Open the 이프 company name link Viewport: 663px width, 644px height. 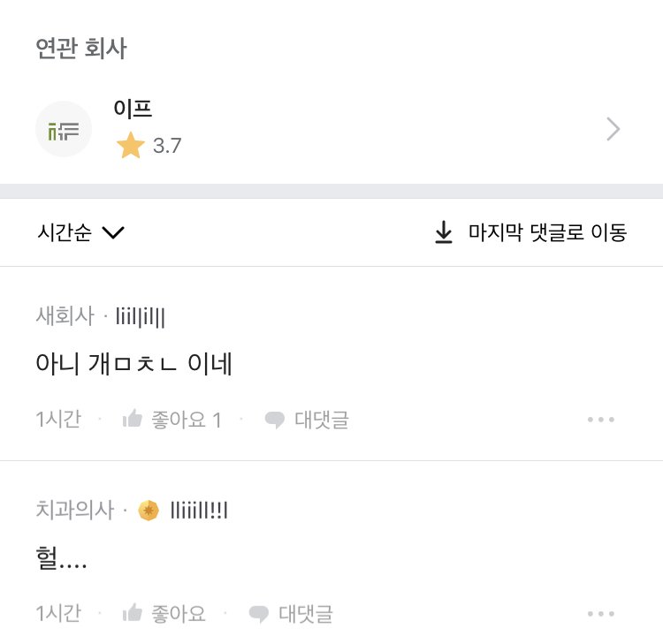coord(133,109)
